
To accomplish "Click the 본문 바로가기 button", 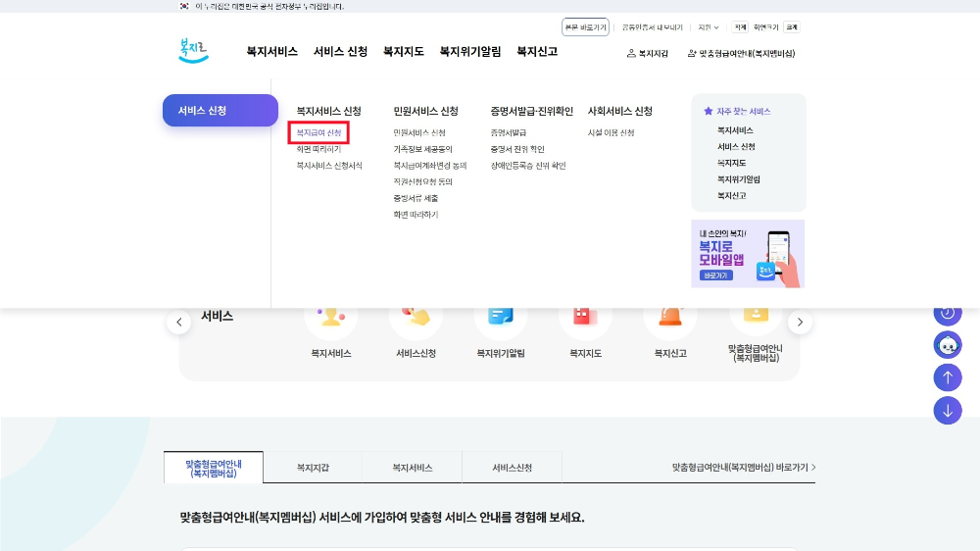I will coord(585,27).
